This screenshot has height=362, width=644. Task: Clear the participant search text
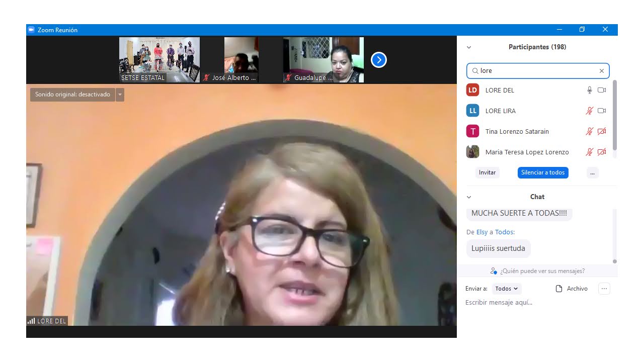(601, 71)
